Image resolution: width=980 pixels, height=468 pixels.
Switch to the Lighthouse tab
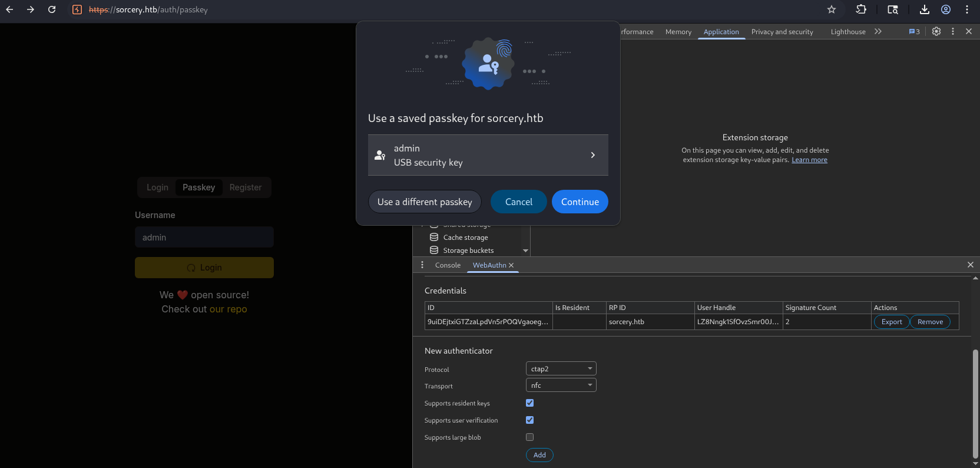coord(848,32)
